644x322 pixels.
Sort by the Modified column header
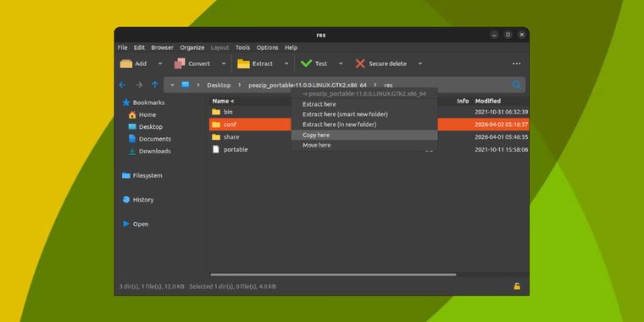(x=488, y=101)
